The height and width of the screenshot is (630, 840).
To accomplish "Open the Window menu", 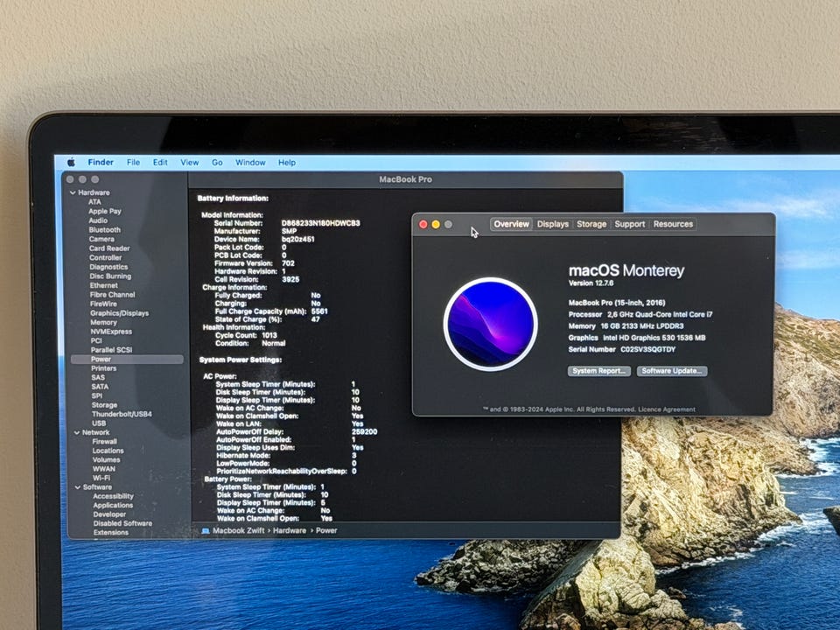I will coord(250,163).
